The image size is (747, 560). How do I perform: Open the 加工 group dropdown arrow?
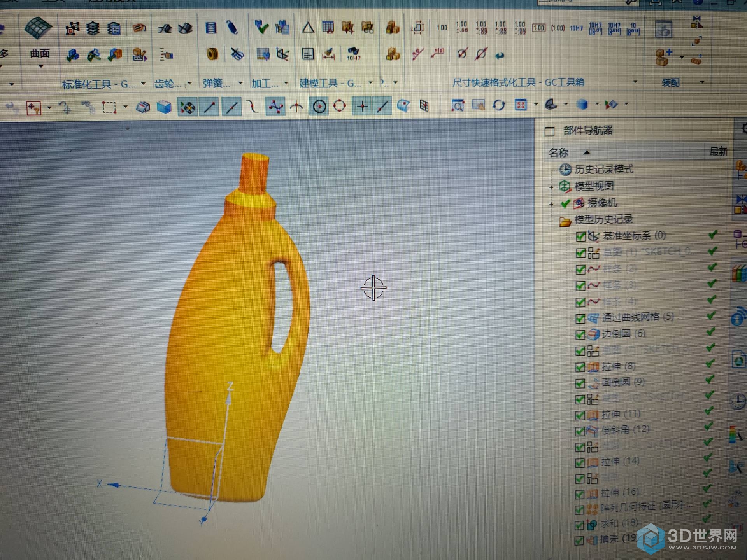286,83
